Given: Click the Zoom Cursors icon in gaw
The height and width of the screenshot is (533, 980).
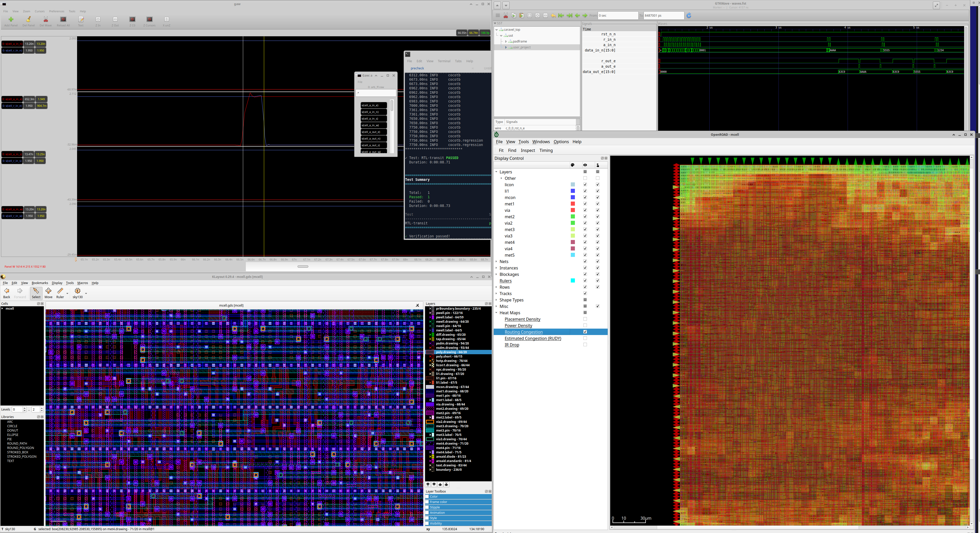Looking at the screenshot, I should pos(149,19).
